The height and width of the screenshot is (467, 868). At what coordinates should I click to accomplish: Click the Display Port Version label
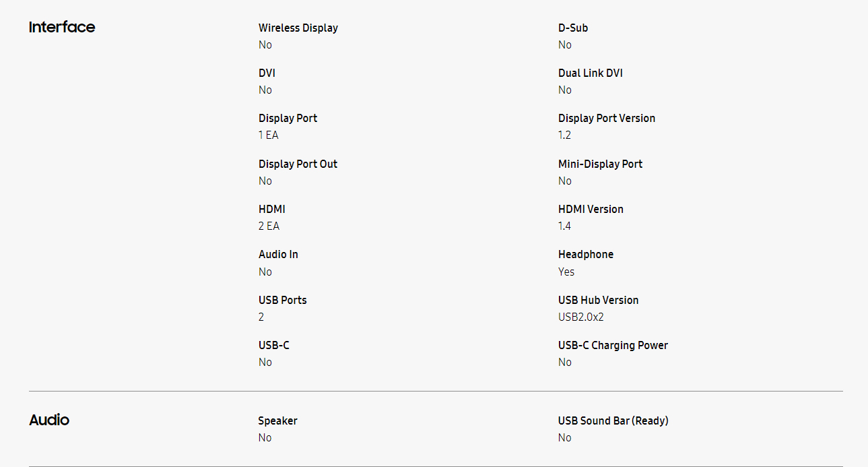(x=607, y=118)
